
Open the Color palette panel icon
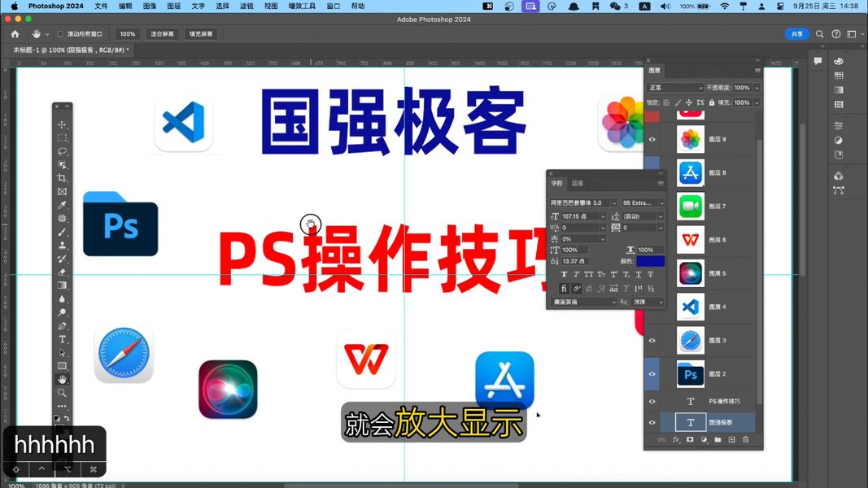click(839, 62)
